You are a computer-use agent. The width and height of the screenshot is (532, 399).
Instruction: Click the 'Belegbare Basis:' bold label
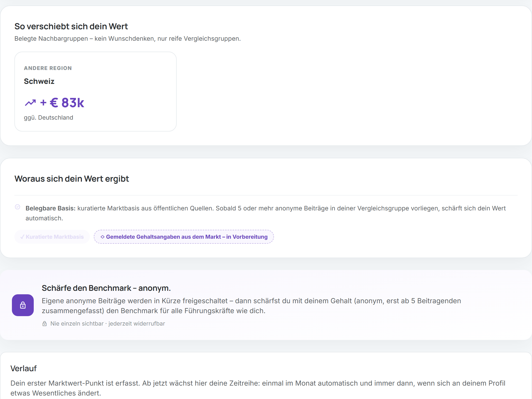click(x=51, y=208)
